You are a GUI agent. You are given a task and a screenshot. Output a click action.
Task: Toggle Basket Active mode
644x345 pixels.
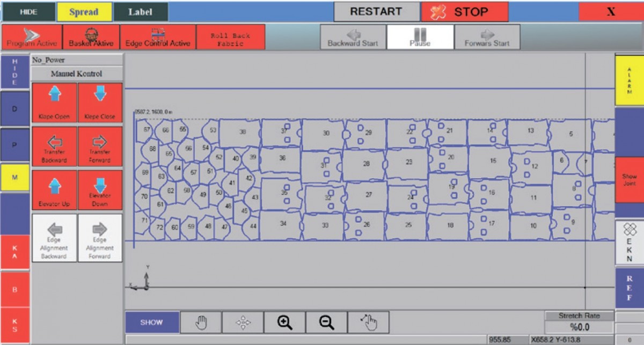[91, 38]
